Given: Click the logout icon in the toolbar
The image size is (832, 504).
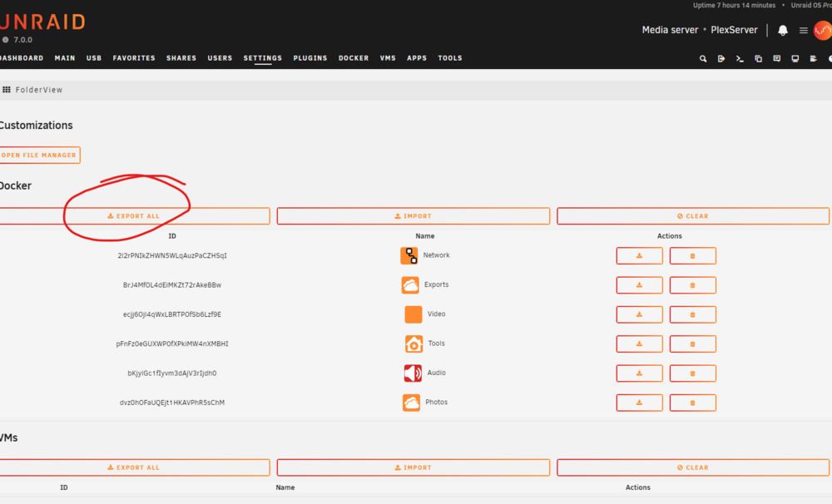Looking at the screenshot, I should 721,58.
